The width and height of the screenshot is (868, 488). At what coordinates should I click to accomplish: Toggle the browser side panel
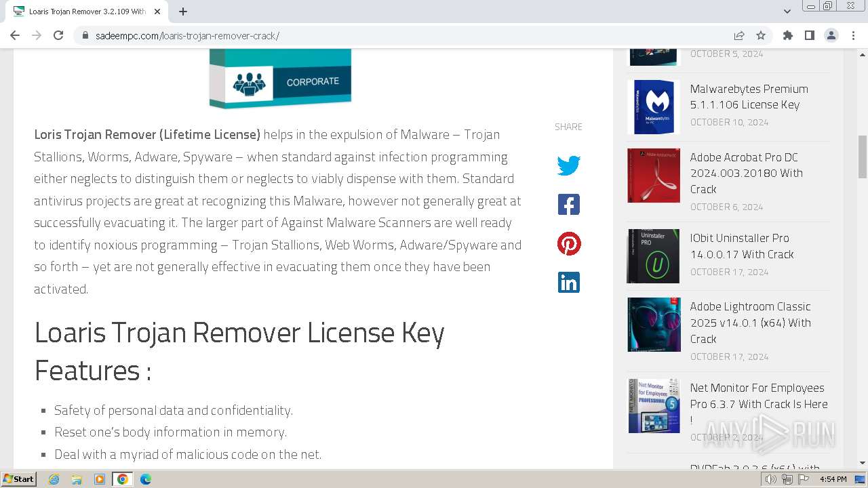pos(809,35)
